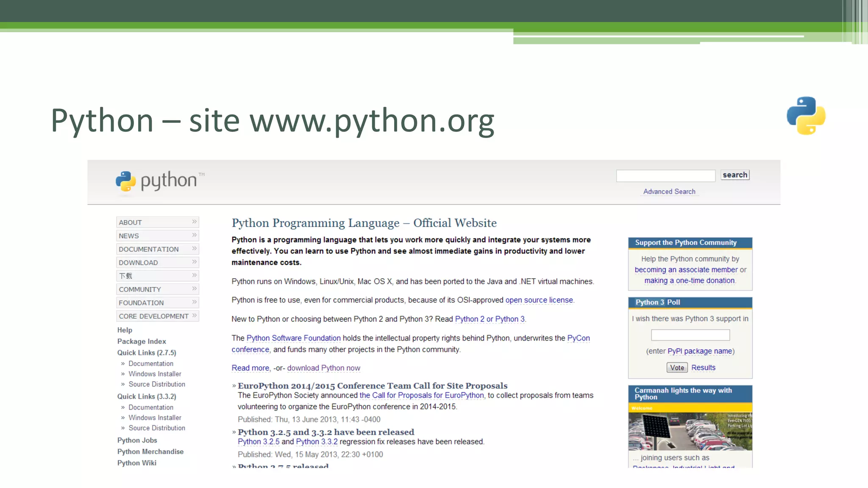The image size is (868, 488).
Task: Open EuroPython 2014/2015 Conference news headline
Action: 373,385
